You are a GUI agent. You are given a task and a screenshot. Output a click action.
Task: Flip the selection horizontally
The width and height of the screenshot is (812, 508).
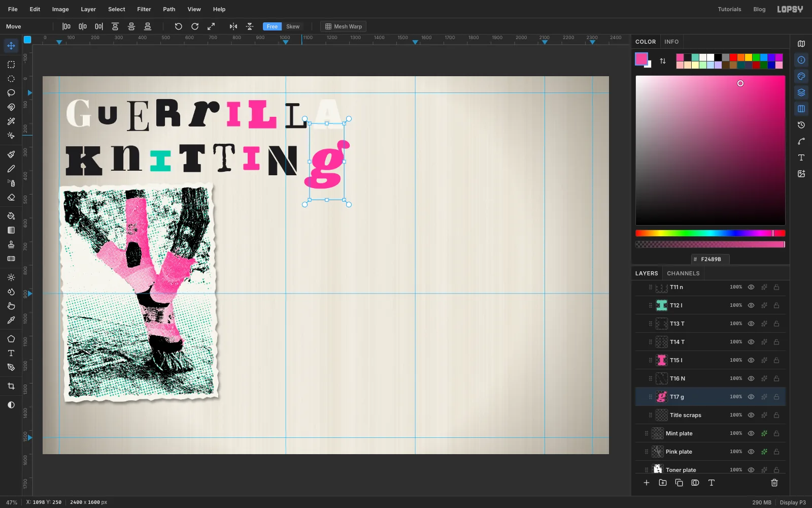coord(233,26)
